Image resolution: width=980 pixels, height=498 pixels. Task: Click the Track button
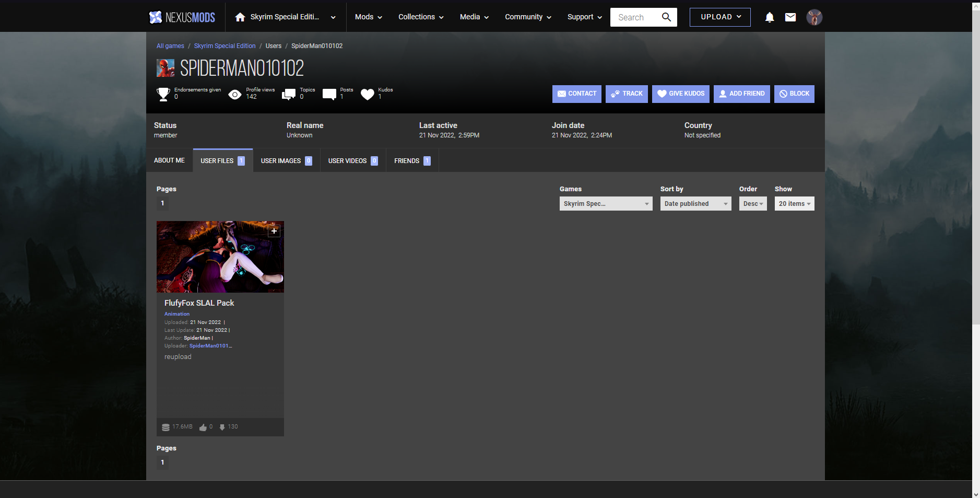point(627,94)
